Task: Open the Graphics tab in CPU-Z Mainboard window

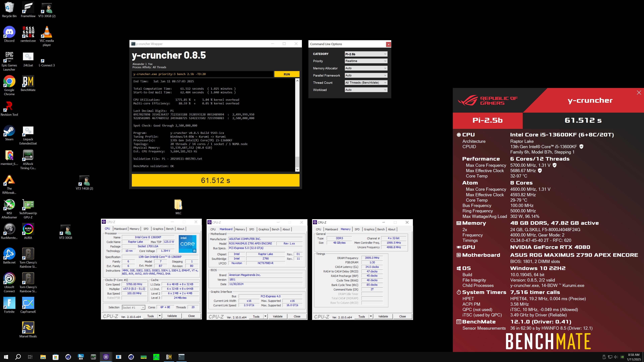Action: click(x=263, y=229)
